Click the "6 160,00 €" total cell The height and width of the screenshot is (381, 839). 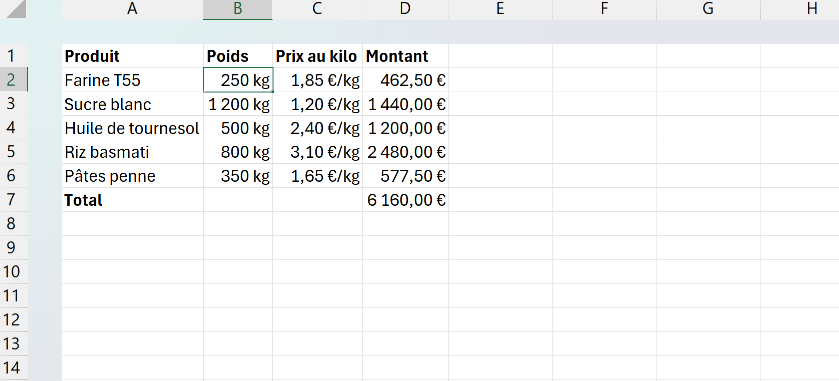[405, 200]
